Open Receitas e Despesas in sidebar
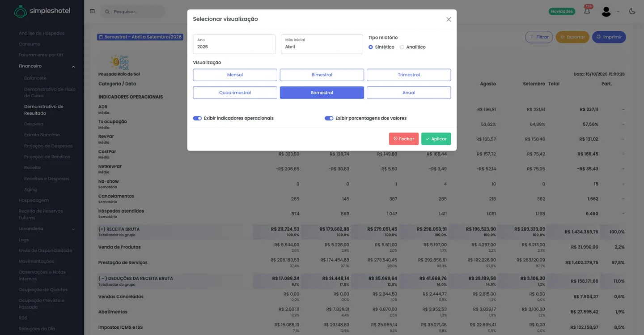Image resolution: width=644 pixels, height=335 pixels. coord(47,179)
